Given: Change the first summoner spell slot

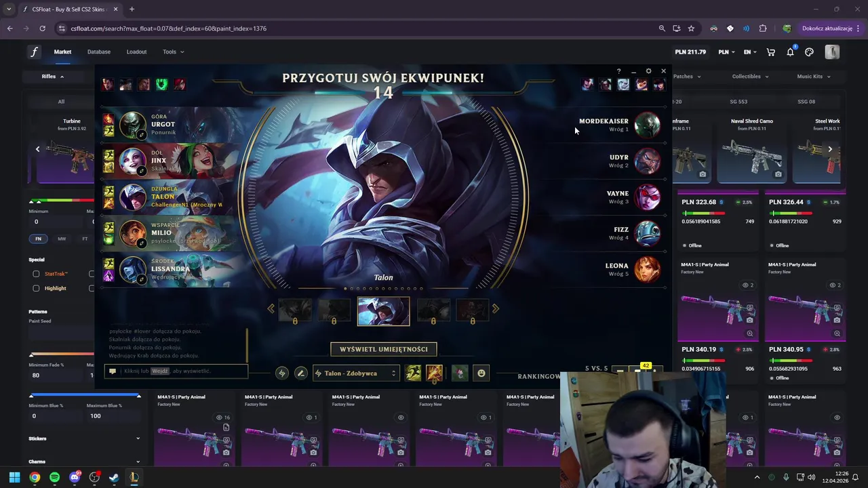Looking at the screenshot, I should coord(413,373).
